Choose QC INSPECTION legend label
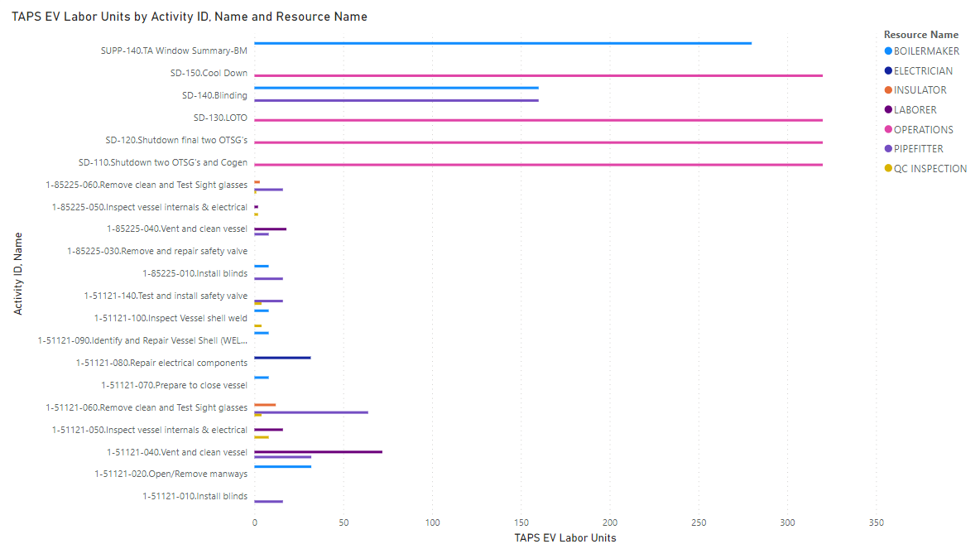This screenshot has height=549, width=980. [x=930, y=169]
